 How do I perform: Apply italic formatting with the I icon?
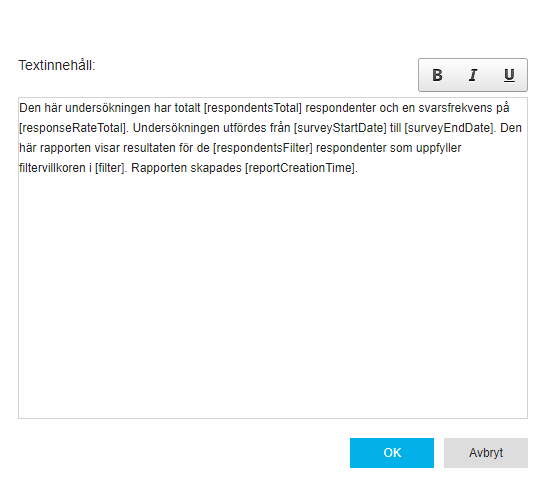click(x=473, y=75)
